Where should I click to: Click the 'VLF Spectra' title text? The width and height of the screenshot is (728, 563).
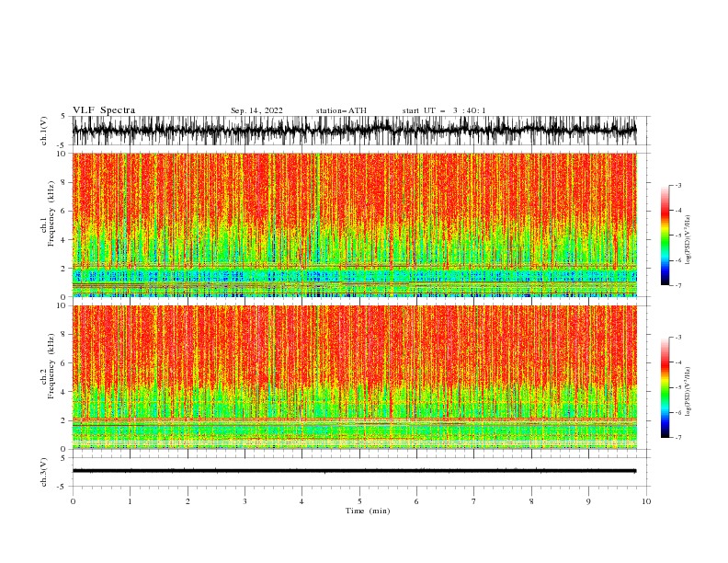(104, 110)
